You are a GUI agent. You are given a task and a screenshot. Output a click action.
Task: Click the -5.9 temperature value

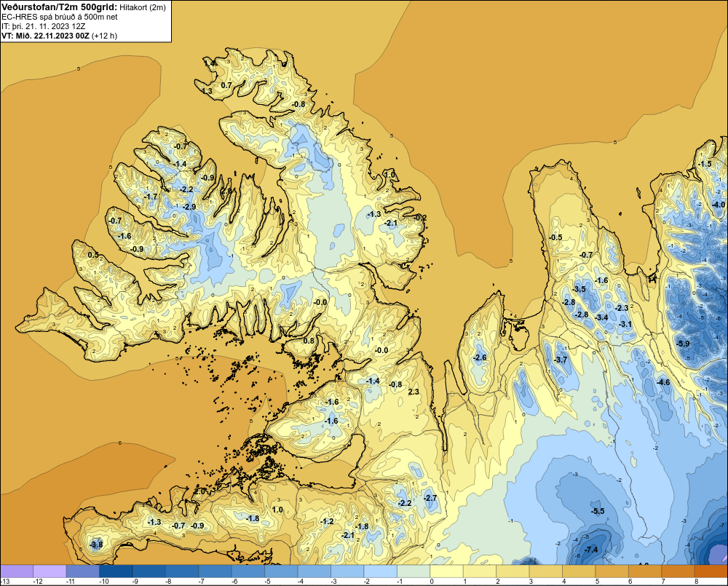click(683, 344)
